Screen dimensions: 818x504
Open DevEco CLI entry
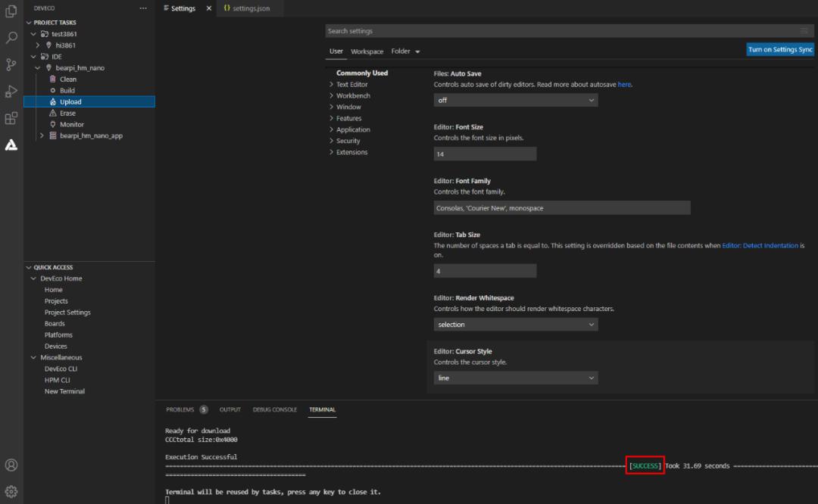61,369
